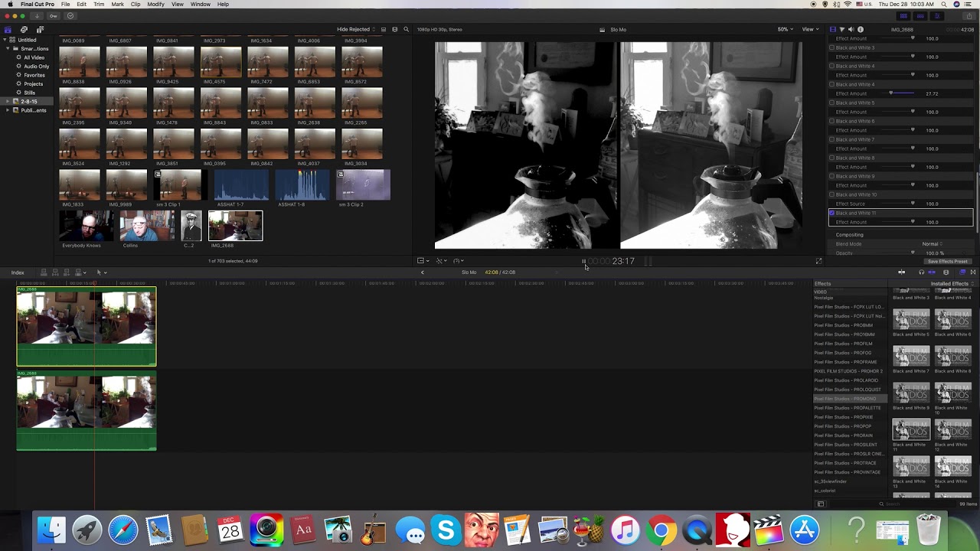This screenshot has height=551, width=980.
Task: Open the App Store from the Dock
Action: pyautogui.click(x=805, y=530)
